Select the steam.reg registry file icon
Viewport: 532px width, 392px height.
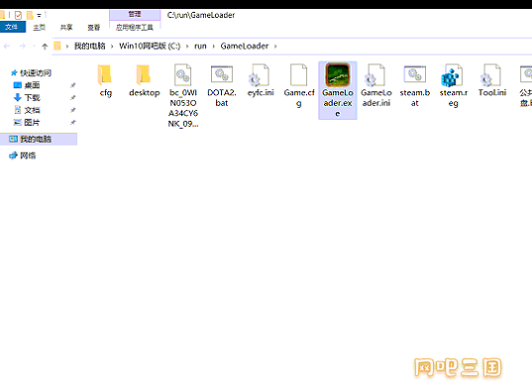453,75
